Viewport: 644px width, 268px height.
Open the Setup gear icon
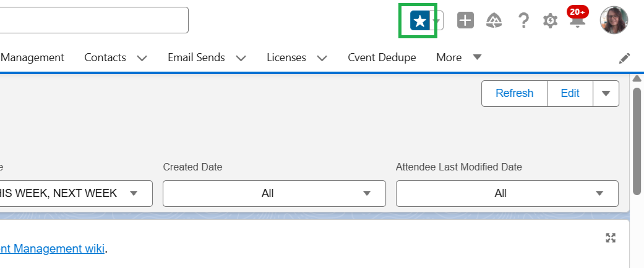point(550,21)
